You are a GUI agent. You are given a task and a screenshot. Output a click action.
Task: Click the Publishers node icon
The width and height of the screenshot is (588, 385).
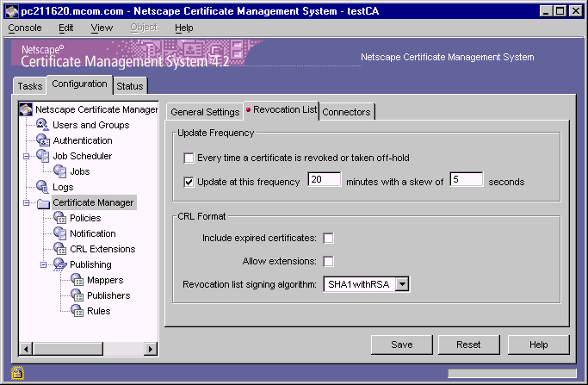tap(77, 295)
